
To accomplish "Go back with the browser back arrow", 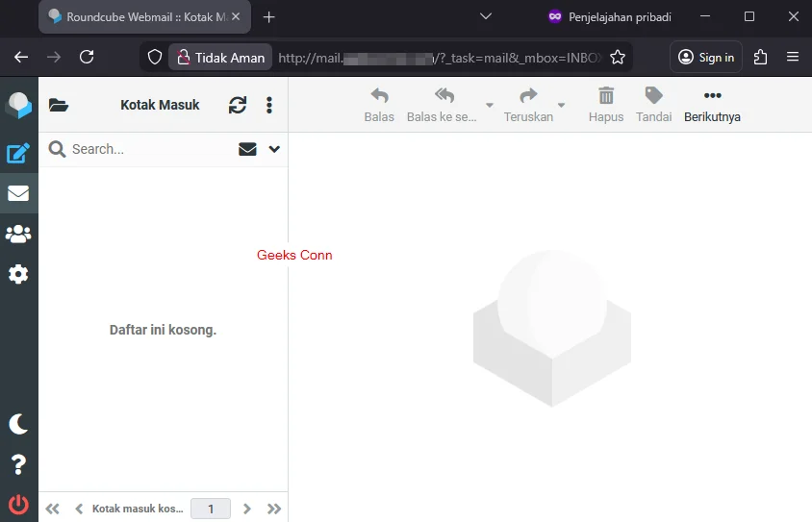I will pyautogui.click(x=21, y=57).
